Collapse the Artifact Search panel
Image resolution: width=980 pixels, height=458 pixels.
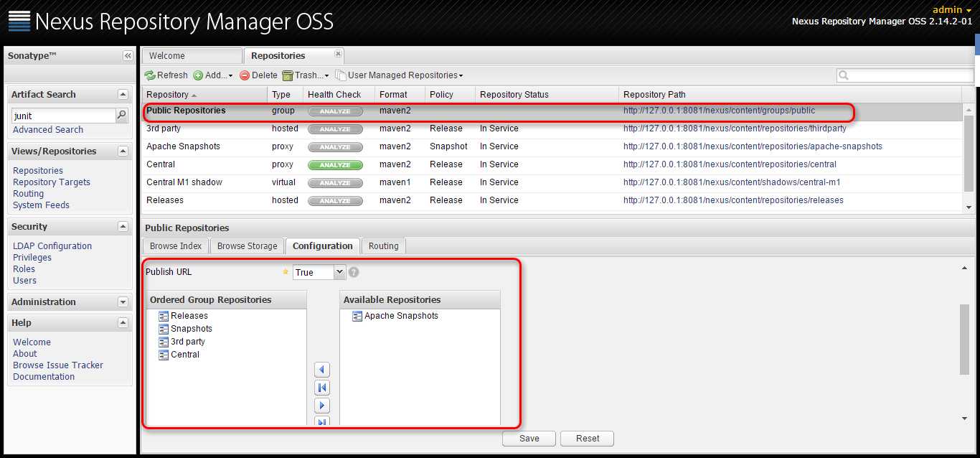123,95
